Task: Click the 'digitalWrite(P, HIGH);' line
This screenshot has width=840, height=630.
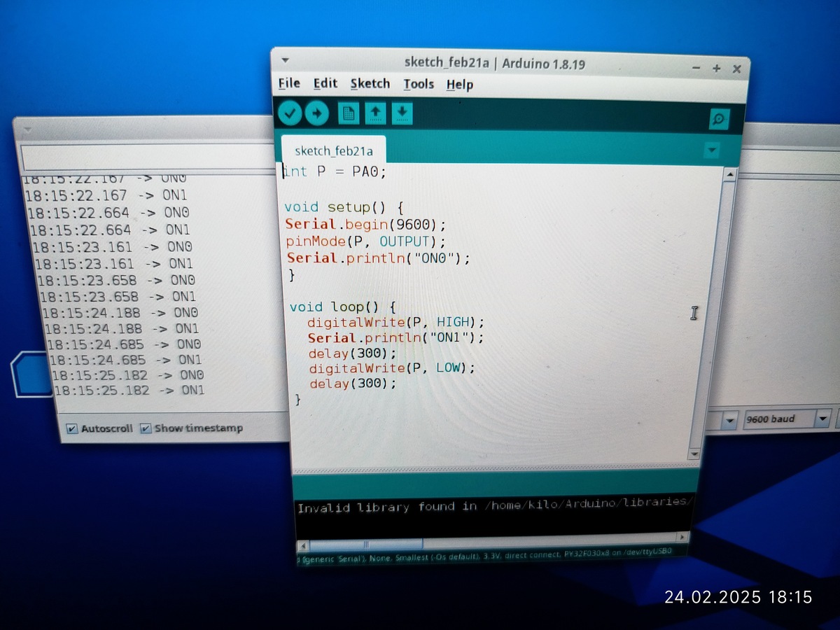Action: (x=395, y=322)
